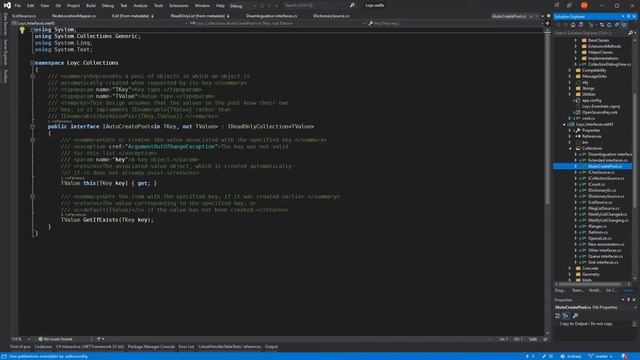Expand the Utilities folder
Screen dimensions: 640x360
click(570, 94)
